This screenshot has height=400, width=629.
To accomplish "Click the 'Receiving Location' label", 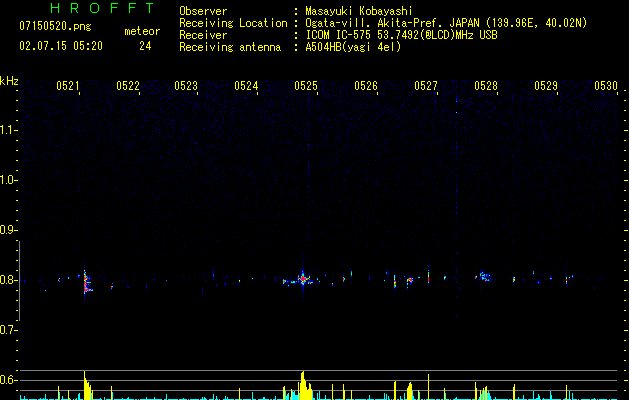I will (x=233, y=23).
